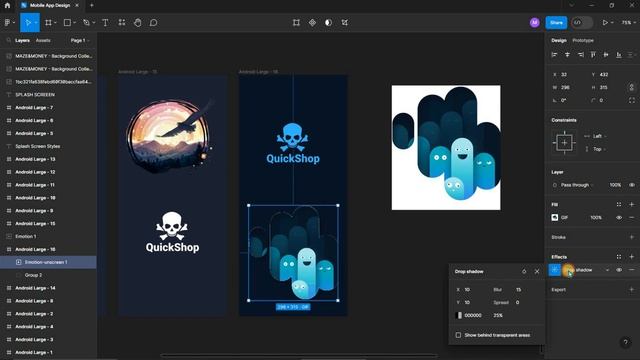
Task: Select the Pen tool
Action: coord(86,23)
